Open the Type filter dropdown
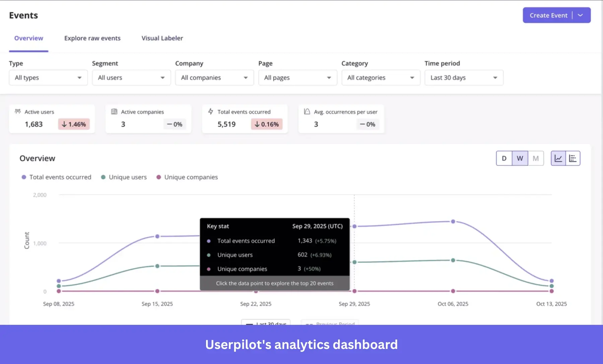The height and width of the screenshot is (364, 603). click(x=48, y=78)
